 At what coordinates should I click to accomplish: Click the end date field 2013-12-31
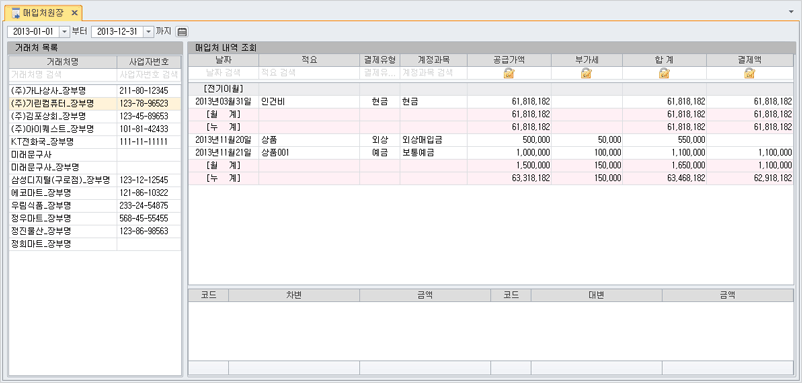point(118,32)
